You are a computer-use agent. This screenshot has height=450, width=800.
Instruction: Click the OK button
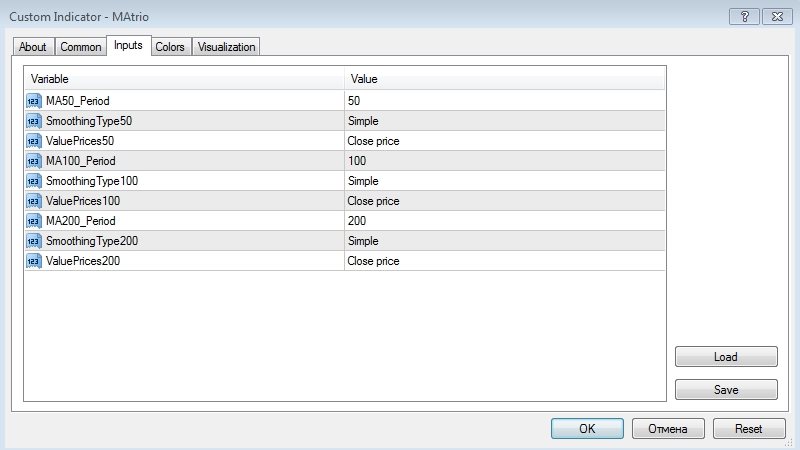coord(587,429)
